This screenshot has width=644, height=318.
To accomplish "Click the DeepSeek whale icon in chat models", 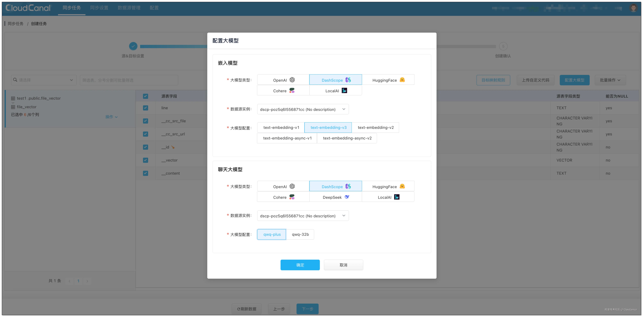I will [x=347, y=197].
